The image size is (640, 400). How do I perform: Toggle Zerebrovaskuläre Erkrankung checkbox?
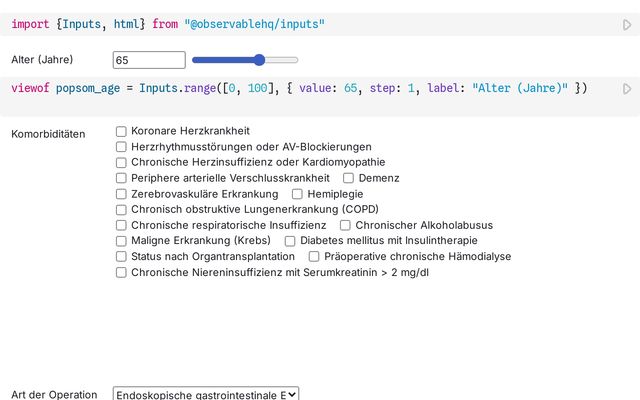pos(121,194)
